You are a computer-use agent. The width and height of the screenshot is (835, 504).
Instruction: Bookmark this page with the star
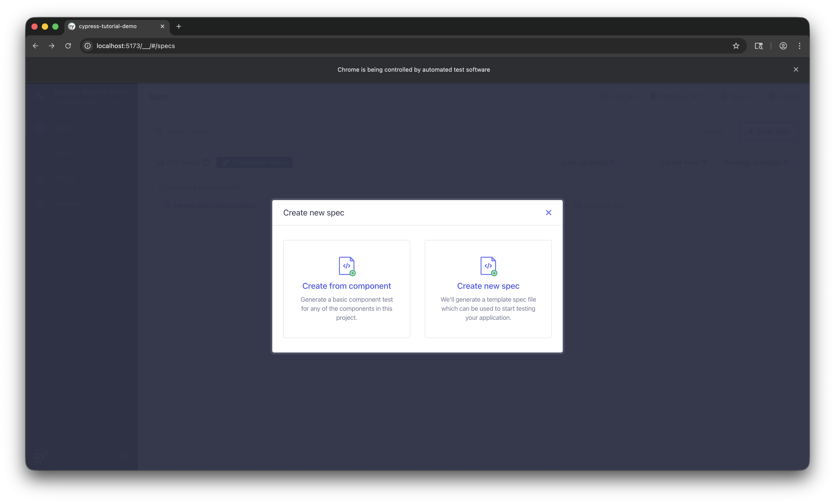point(736,46)
